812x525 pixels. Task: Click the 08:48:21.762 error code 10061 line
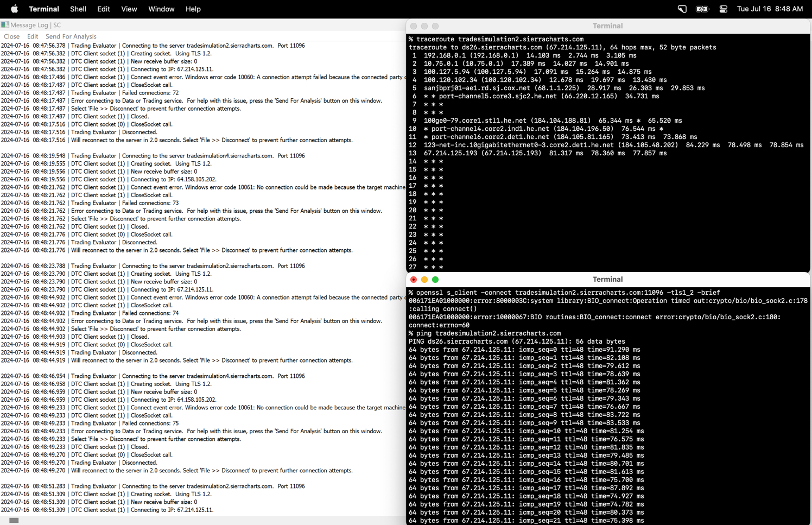[203, 187]
